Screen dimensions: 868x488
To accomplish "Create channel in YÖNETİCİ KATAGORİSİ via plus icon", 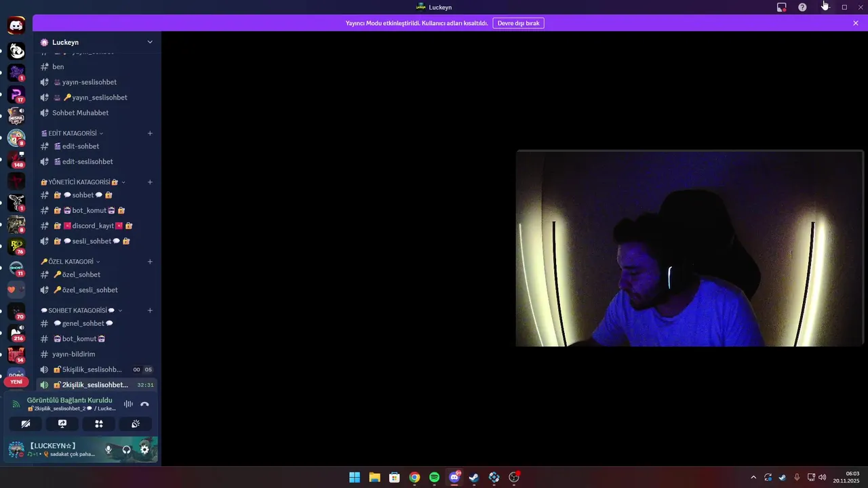I will [x=150, y=182].
